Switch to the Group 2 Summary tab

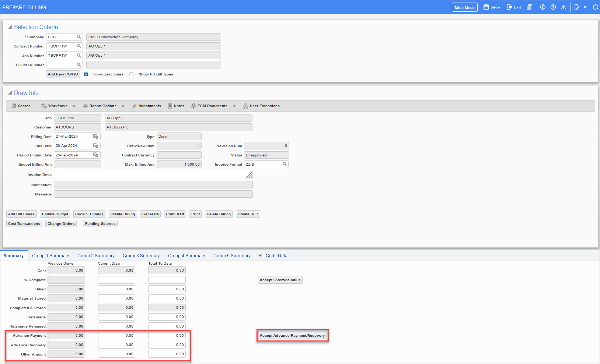pos(96,256)
